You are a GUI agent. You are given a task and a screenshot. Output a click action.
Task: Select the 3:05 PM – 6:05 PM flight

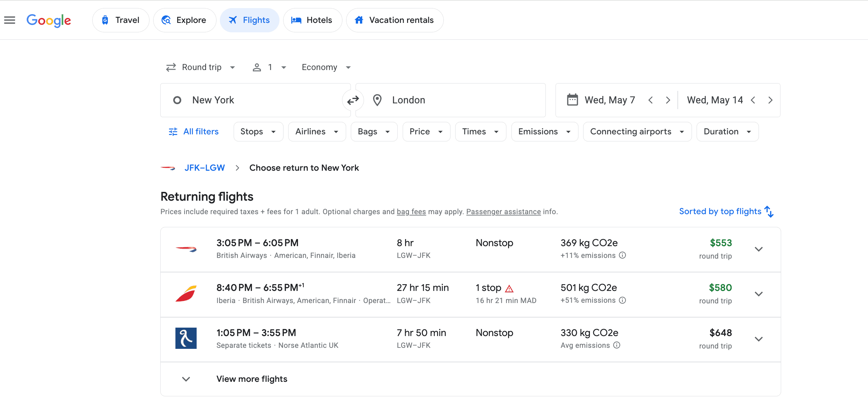[470, 250]
